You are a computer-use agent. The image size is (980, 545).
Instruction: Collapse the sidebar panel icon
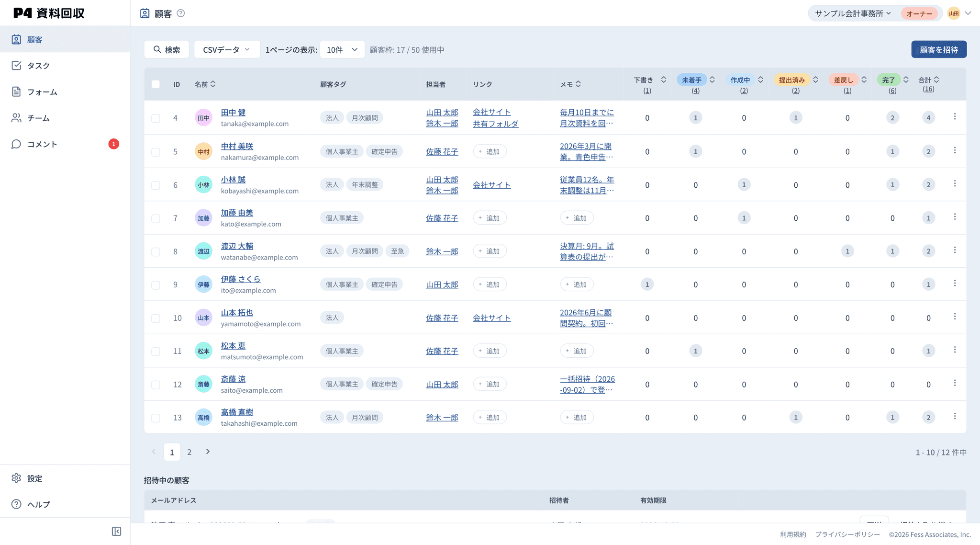[116, 531]
